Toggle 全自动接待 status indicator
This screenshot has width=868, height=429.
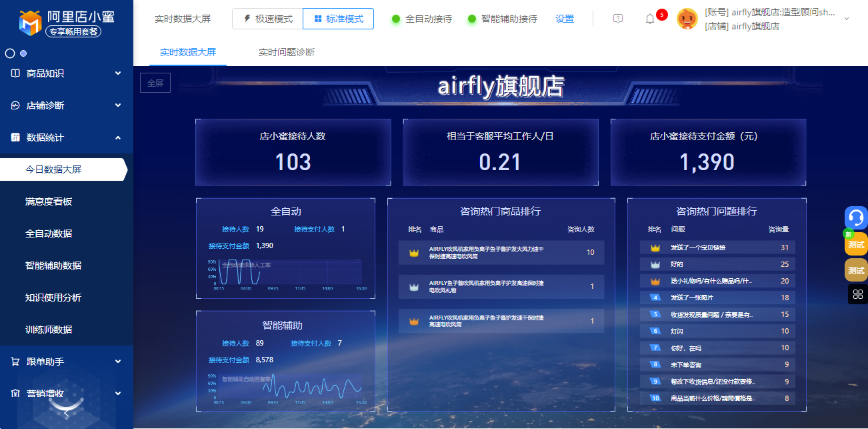[x=396, y=19]
